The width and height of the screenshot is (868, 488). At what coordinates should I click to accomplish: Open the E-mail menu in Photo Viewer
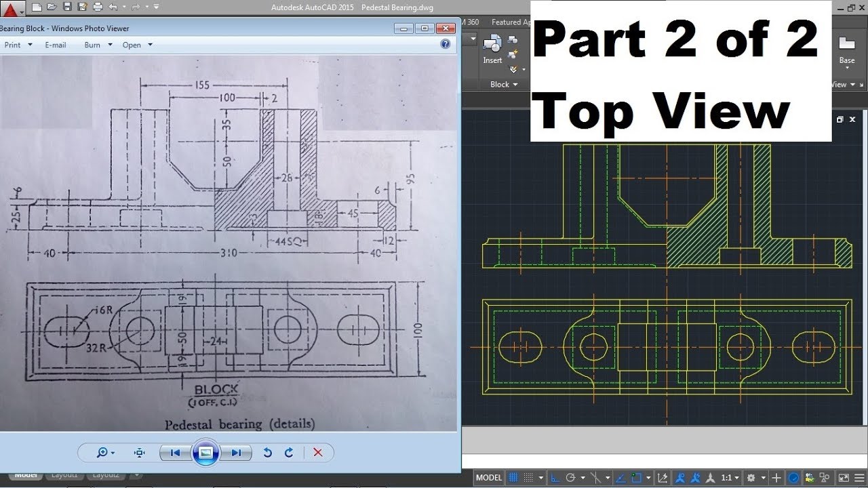click(56, 45)
